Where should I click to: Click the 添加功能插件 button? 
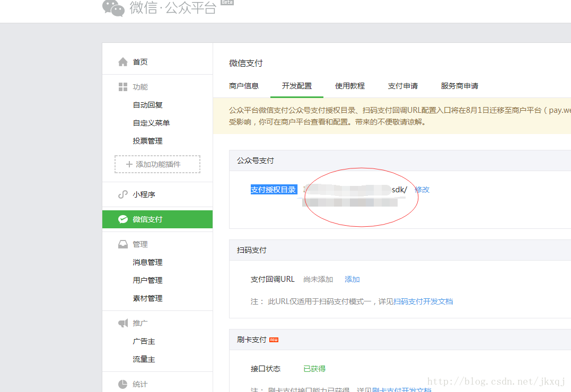[157, 164]
